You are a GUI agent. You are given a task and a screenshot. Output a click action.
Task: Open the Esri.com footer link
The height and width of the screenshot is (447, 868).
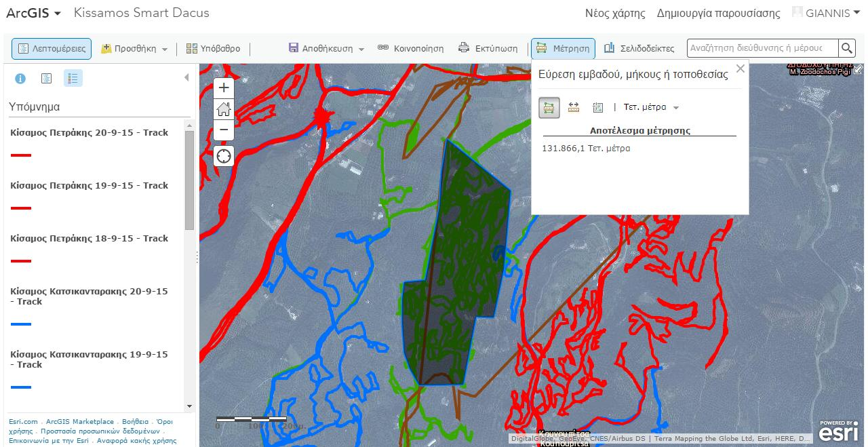[x=23, y=422]
